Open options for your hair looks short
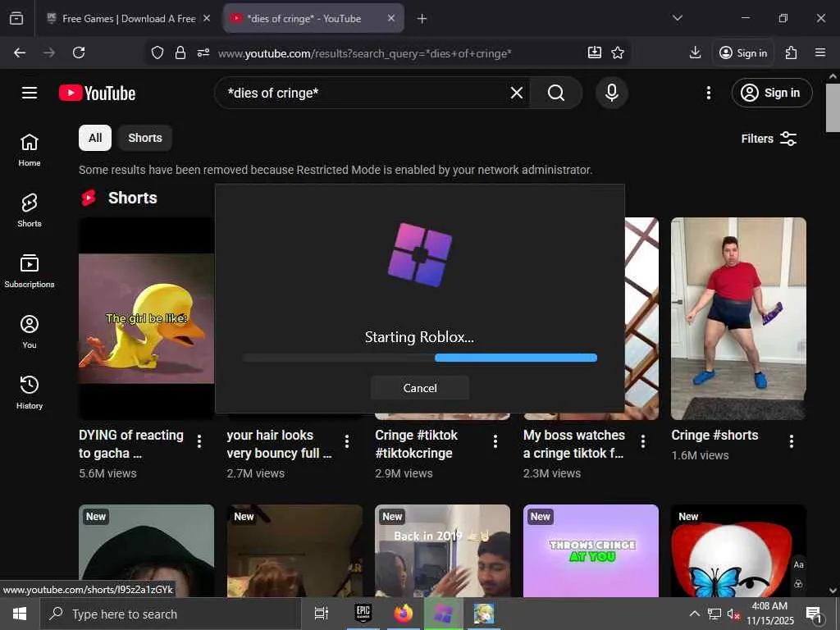The height and width of the screenshot is (630, 840). [347, 441]
